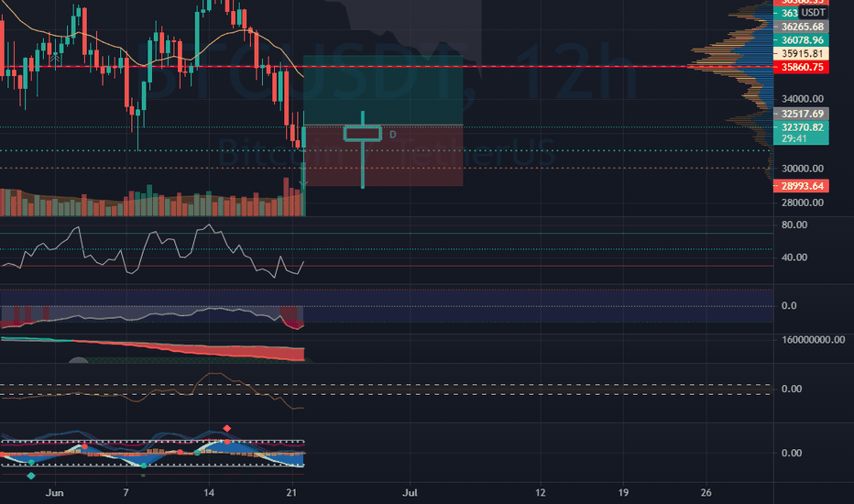Click the 14 date label on time axis

[209, 493]
